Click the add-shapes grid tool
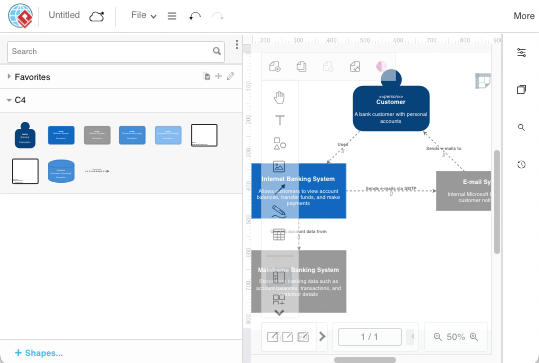The height and width of the screenshot is (363, 539). (x=279, y=299)
